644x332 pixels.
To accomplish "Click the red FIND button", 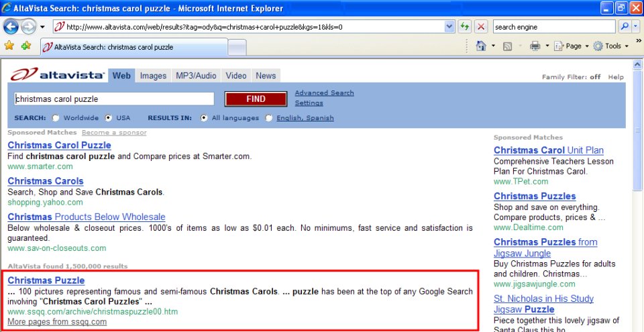I will click(256, 99).
